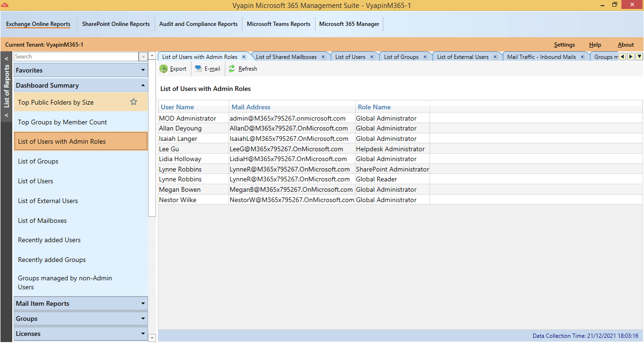Select the Allan Deyoung user name cell
This screenshot has height=343, width=644.
[194, 128]
